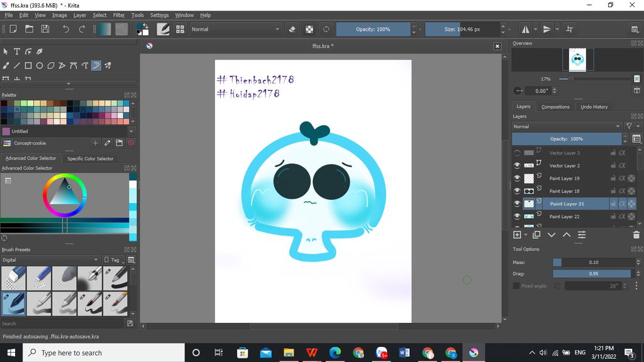Open the Filter menu
644x362 pixels.
[x=119, y=15]
